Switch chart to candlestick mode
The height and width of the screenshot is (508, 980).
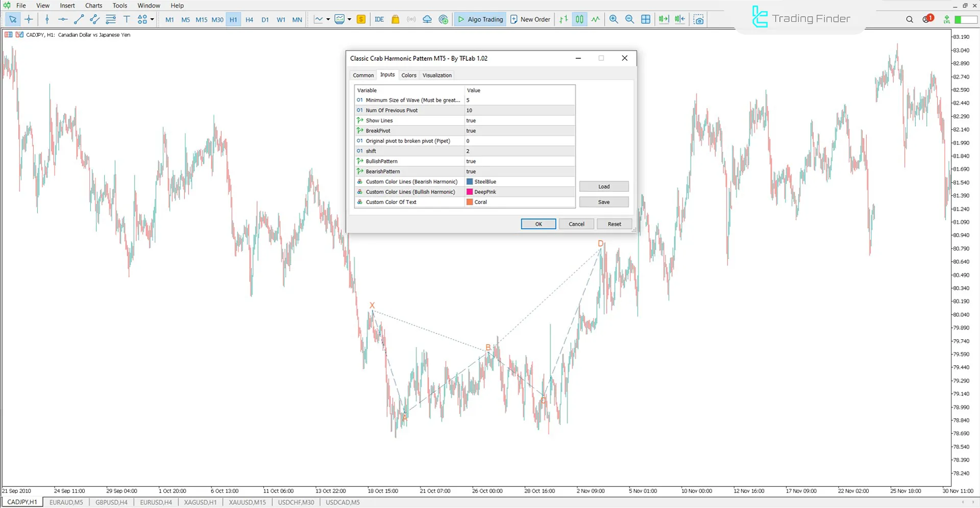coord(579,19)
